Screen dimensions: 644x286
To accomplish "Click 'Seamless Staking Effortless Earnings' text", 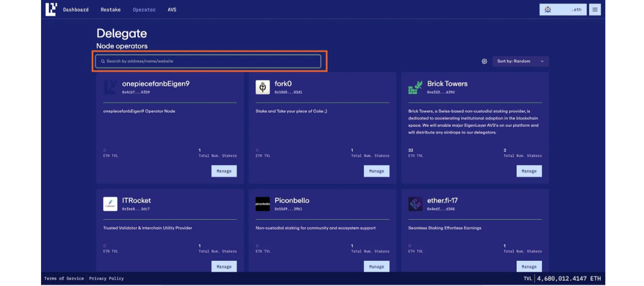I will [445, 228].
